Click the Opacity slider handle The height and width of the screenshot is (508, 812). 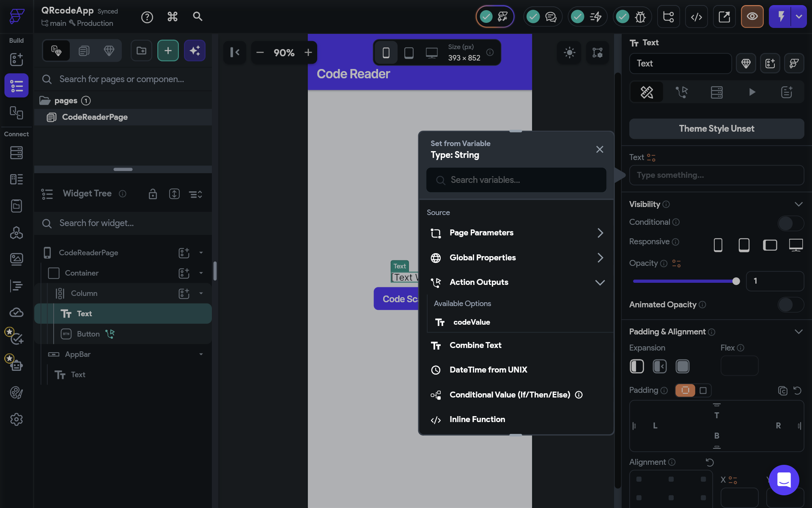(x=736, y=281)
